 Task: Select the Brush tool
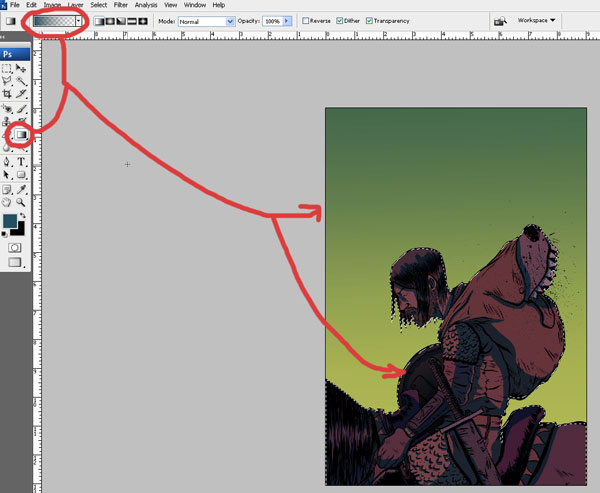(x=21, y=109)
